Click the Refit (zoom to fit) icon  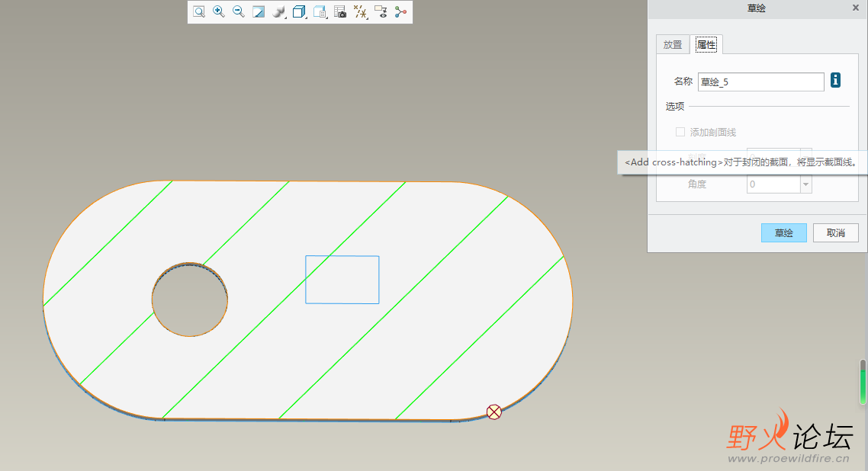pos(199,11)
